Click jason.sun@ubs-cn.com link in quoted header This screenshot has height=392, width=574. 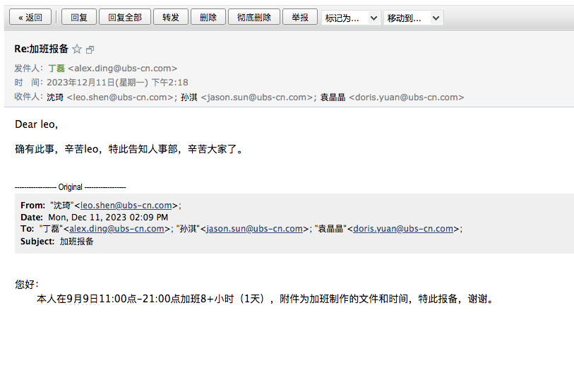tap(254, 229)
